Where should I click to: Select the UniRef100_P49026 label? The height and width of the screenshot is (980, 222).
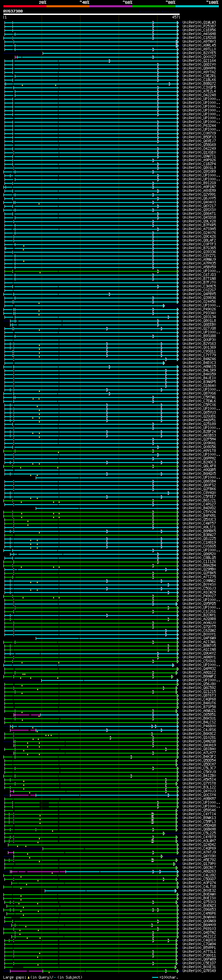pos(199,309)
